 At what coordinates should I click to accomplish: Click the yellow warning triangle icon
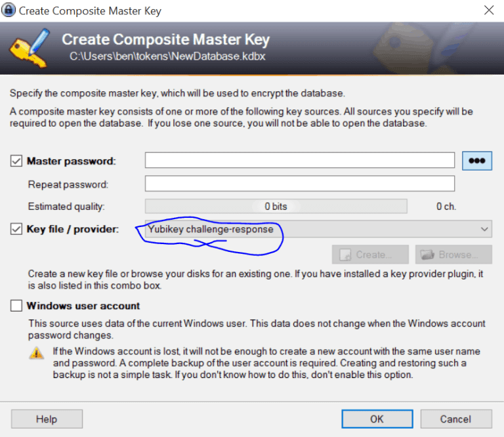[x=37, y=352]
